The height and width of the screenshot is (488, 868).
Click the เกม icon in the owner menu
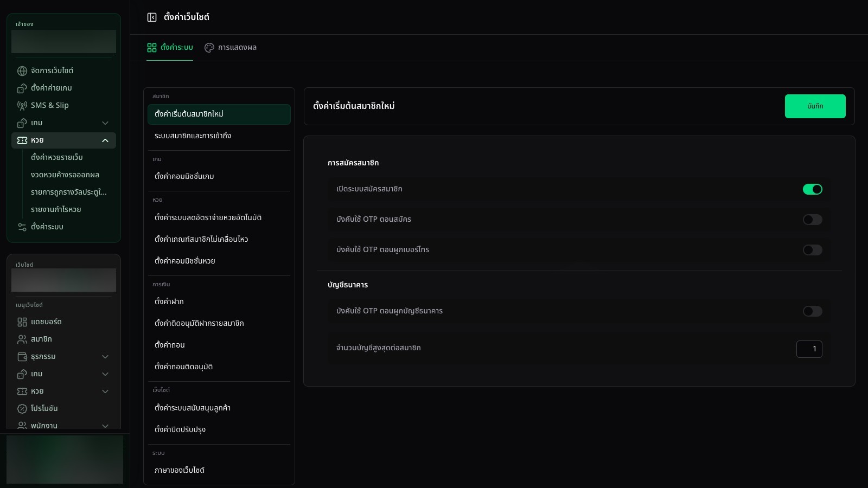22,123
